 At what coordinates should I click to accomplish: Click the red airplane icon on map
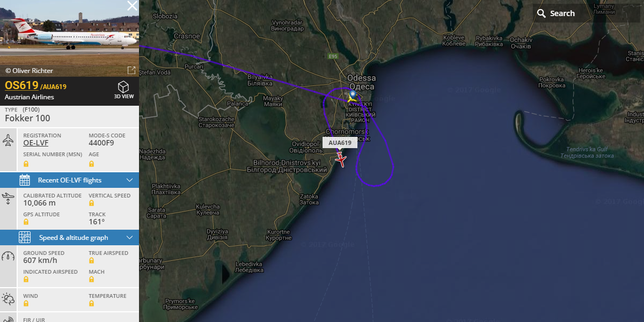tap(340, 159)
